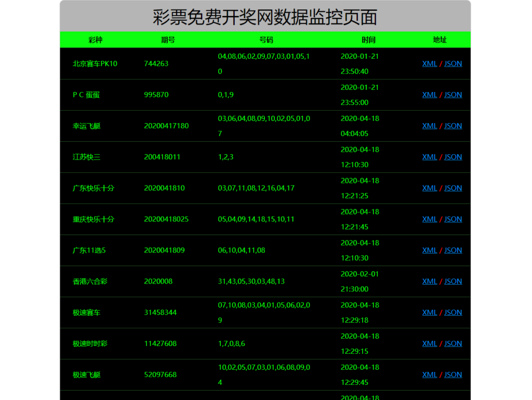Image resolution: width=532 pixels, height=400 pixels.
Task: Click JSON for 江苏快三 row
Action: click(453, 157)
